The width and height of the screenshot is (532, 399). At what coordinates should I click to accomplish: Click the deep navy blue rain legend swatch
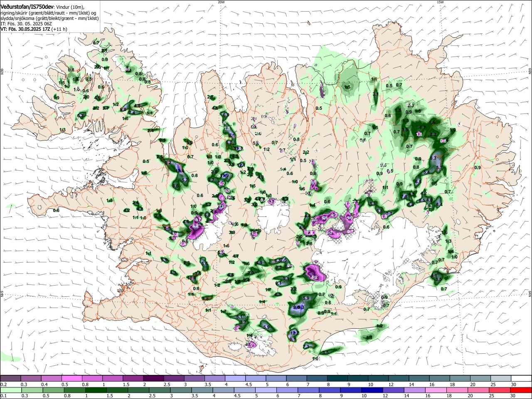[372, 390]
